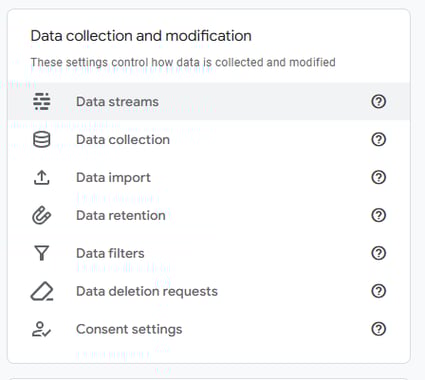Viewport: 425px width, 380px height.
Task: Click the Consent settings person icon
Action: click(x=41, y=329)
